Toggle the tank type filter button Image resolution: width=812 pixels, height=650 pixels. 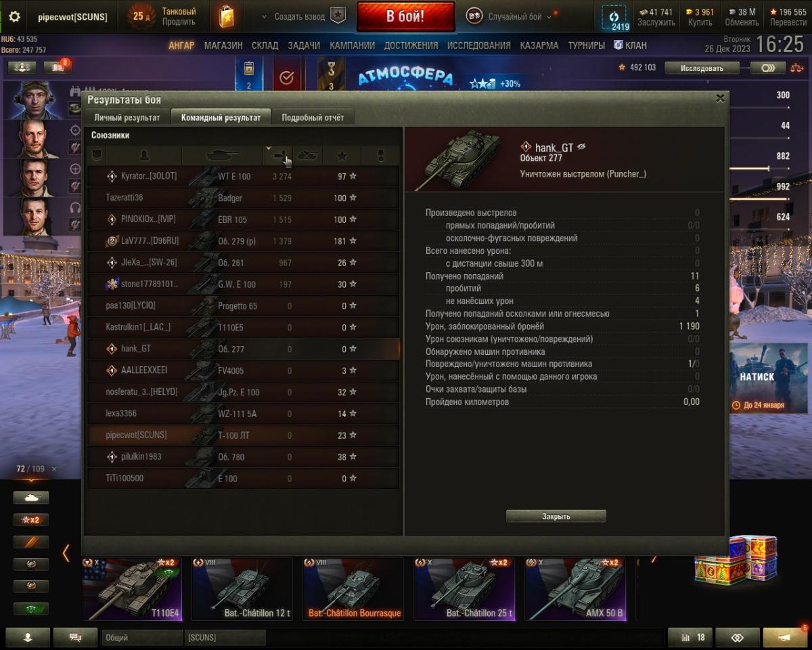point(31,498)
